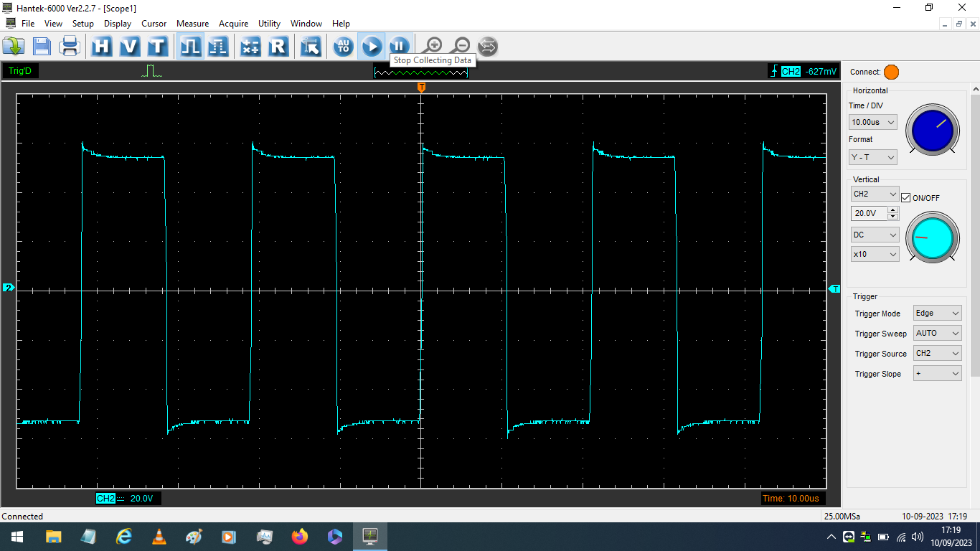
Task: Open the Help menu
Action: pyautogui.click(x=341, y=24)
